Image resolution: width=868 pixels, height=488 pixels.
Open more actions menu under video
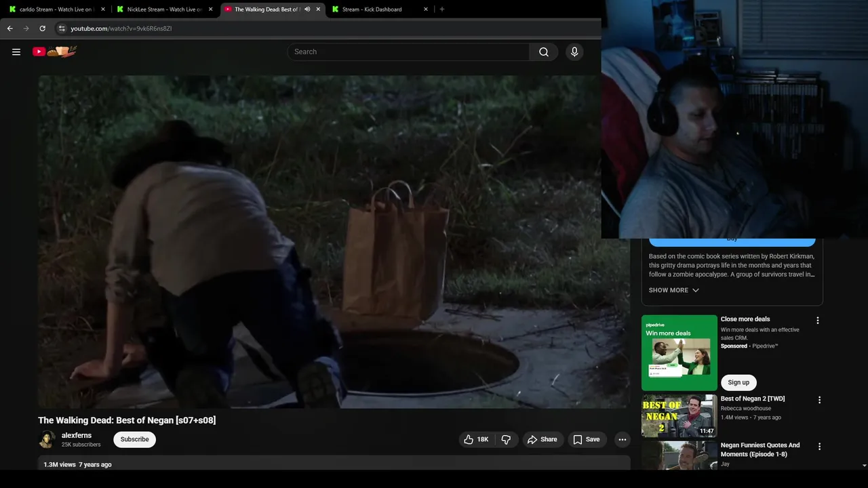point(622,439)
